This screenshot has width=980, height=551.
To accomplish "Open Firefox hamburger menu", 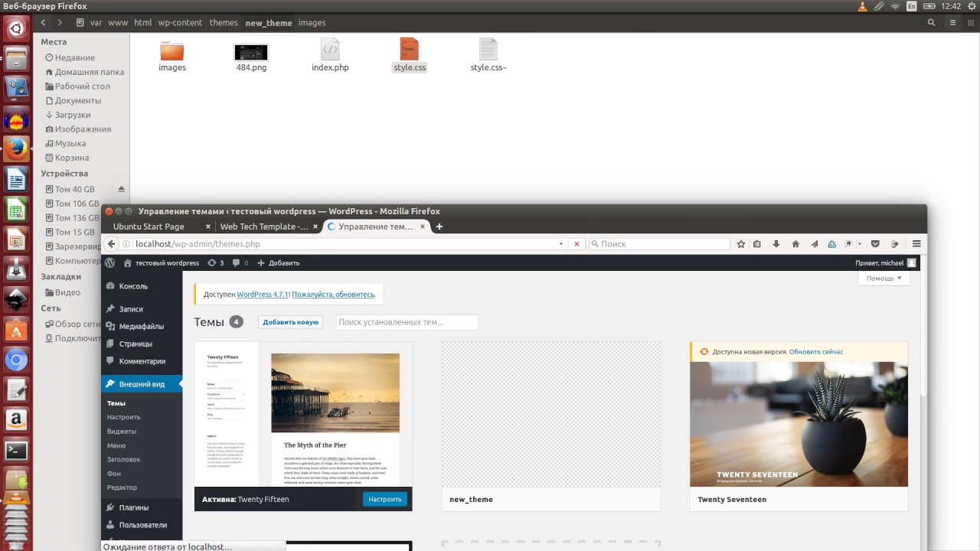I will pyautogui.click(x=916, y=244).
